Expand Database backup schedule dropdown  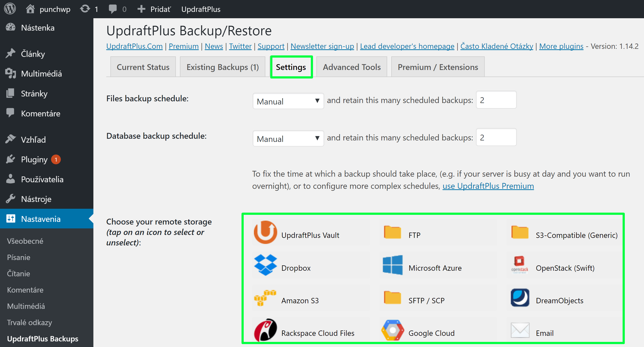pos(287,137)
